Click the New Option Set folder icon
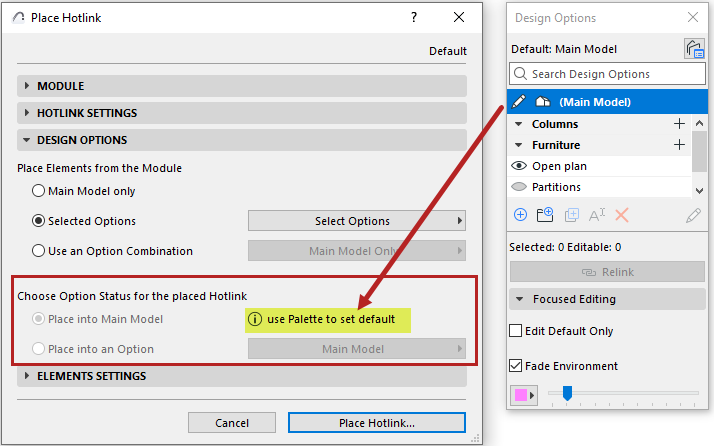This screenshot has width=714, height=446. pyautogui.click(x=545, y=215)
